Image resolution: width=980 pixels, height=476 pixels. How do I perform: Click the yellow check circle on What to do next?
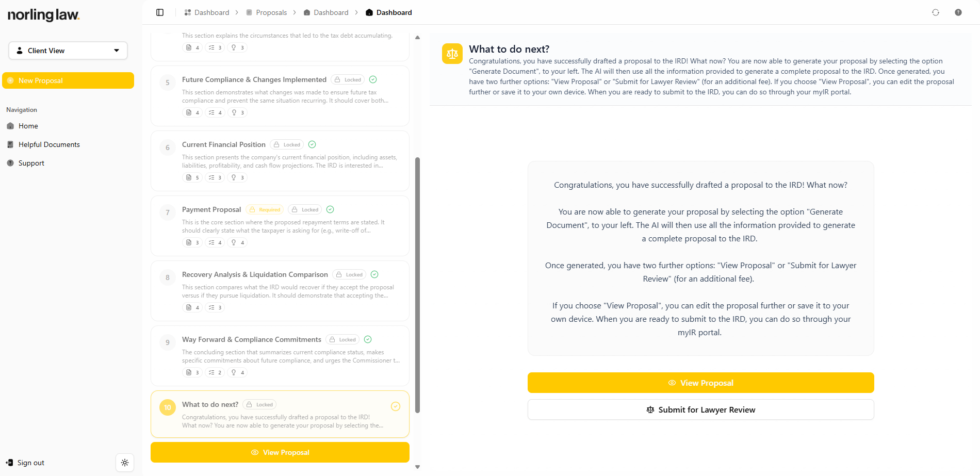point(396,406)
